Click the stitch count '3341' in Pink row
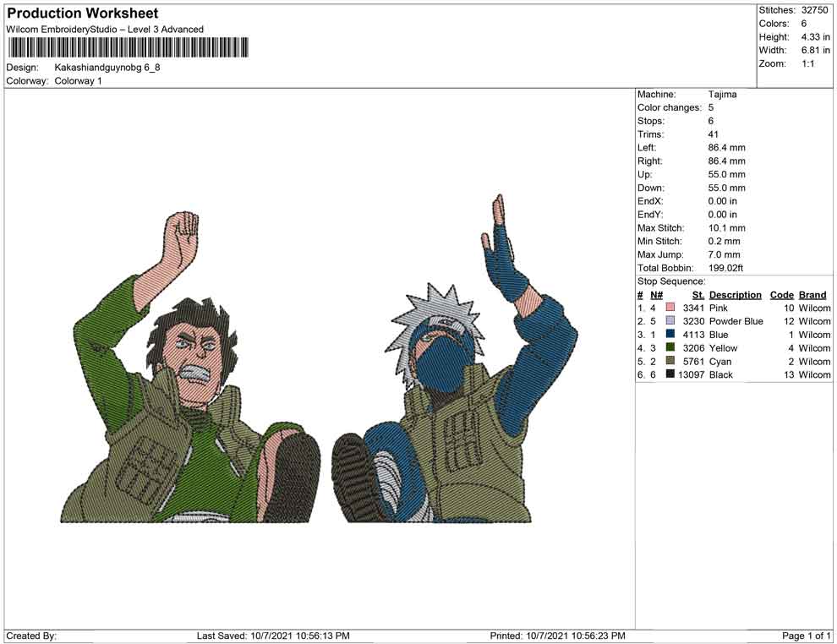The width and height of the screenshot is (837, 644). (693, 308)
